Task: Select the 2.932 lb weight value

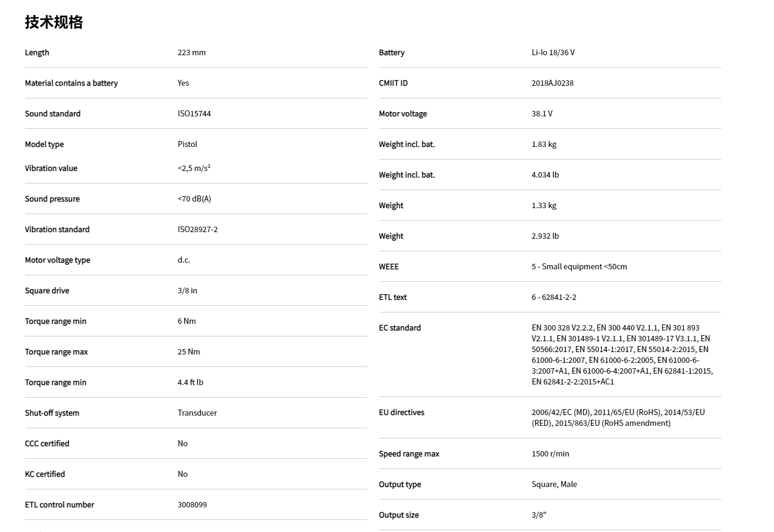Action: 545,236
